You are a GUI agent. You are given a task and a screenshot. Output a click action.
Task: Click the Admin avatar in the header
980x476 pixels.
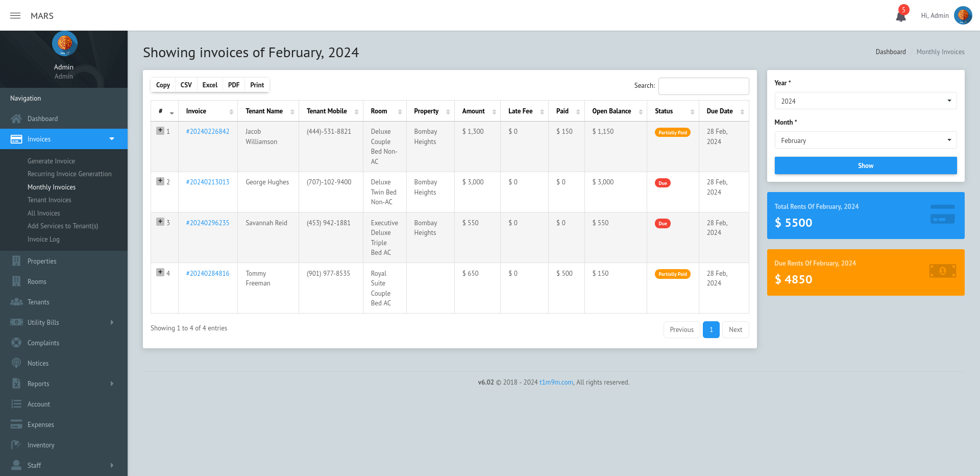click(x=963, y=15)
